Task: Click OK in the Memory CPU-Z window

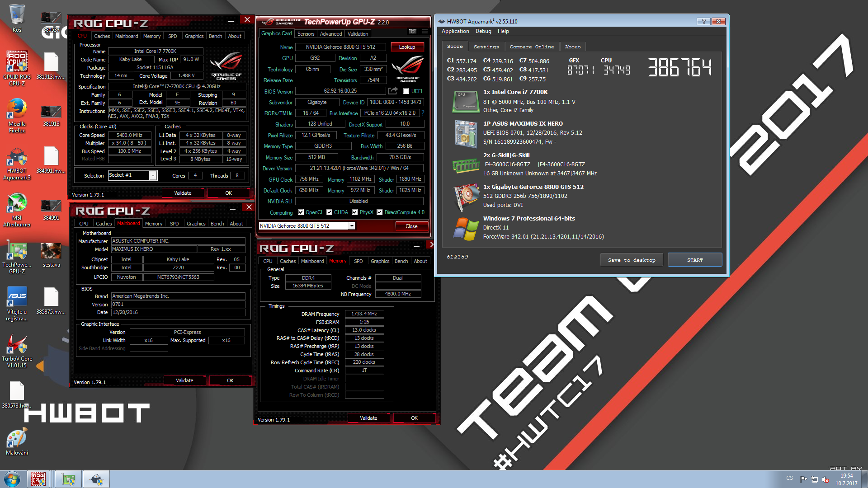Action: coord(414,418)
